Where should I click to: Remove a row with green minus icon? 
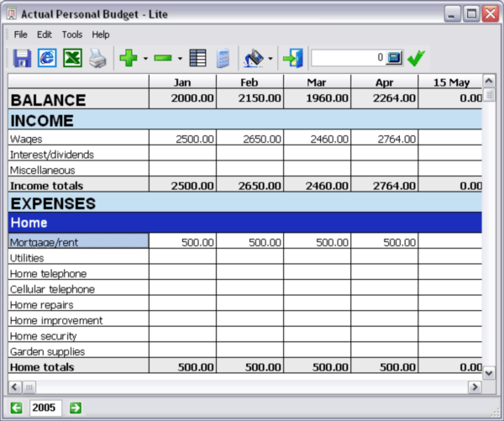tap(163, 58)
